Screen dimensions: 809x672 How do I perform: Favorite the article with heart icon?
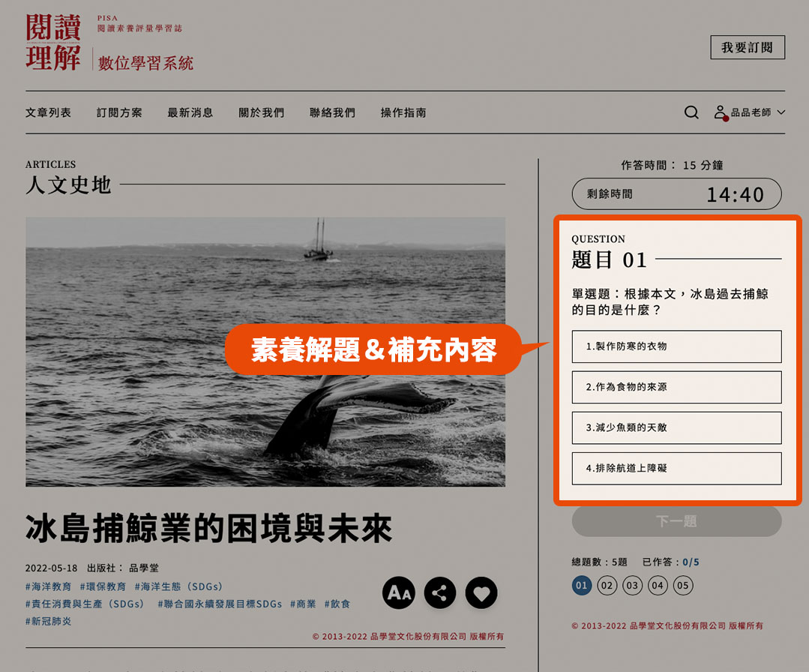tap(481, 593)
